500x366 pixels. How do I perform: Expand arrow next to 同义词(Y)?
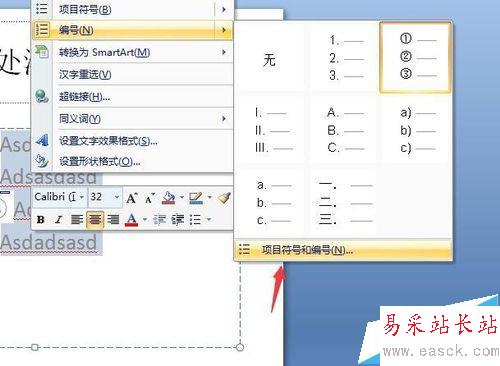click(x=224, y=119)
